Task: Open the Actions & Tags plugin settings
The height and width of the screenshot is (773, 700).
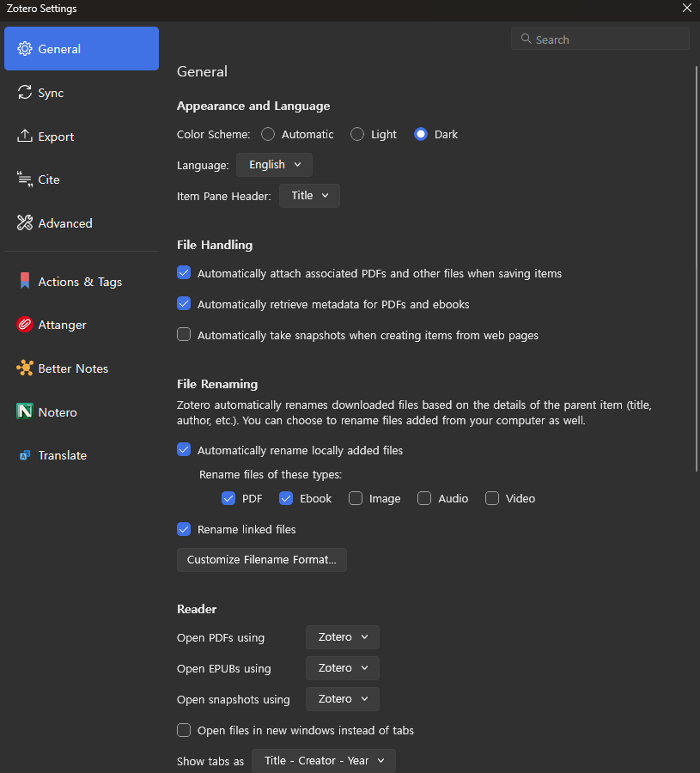Action: coord(79,281)
